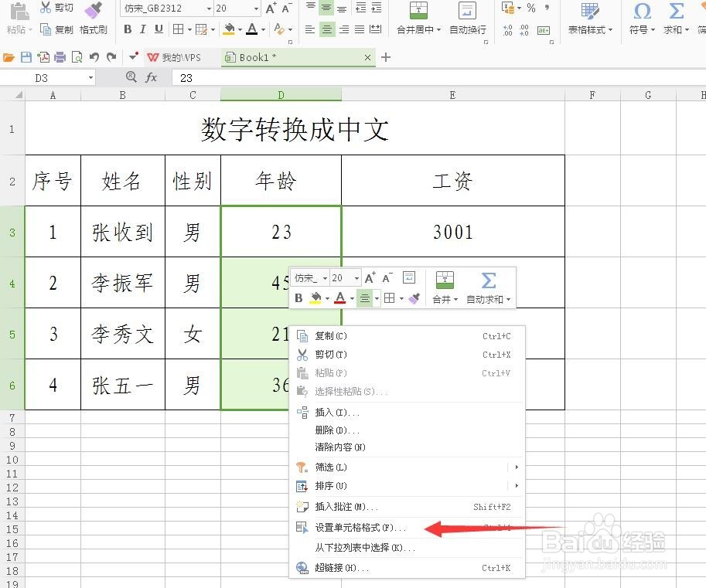The image size is (706, 588).
Task: Select the Format Painter (格式刷) tool
Action: tap(93, 21)
